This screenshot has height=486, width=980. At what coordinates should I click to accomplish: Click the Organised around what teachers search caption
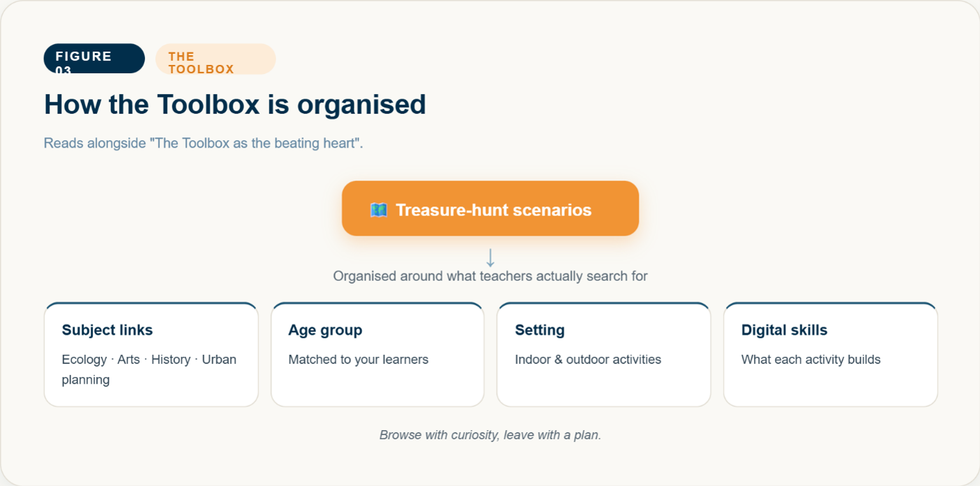(x=490, y=276)
